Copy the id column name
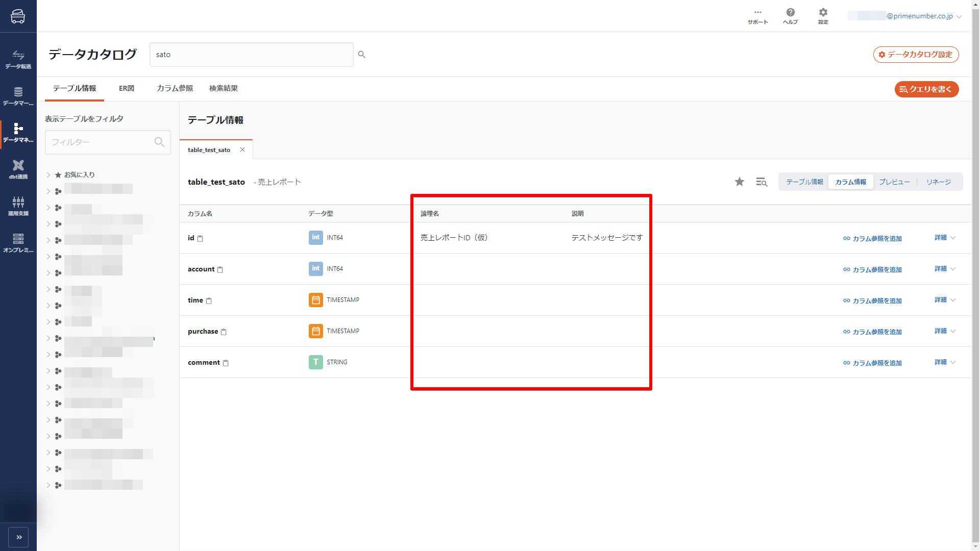 [200, 238]
